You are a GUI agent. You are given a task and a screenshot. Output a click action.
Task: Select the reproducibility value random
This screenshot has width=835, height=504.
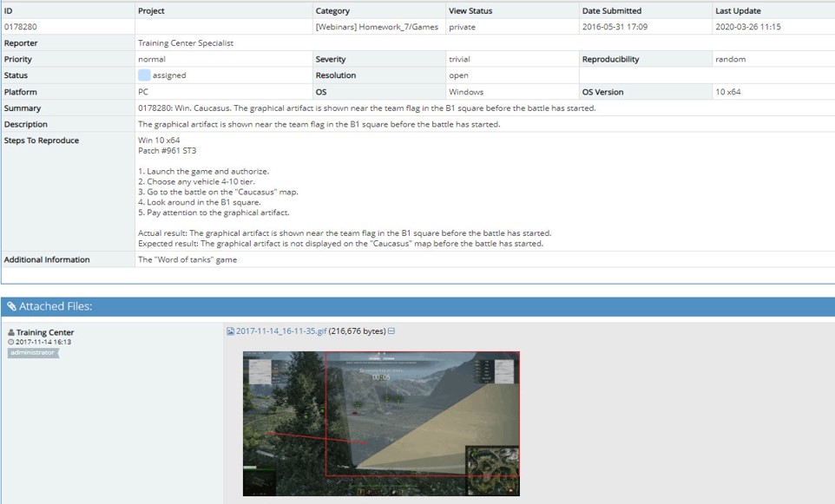click(731, 59)
